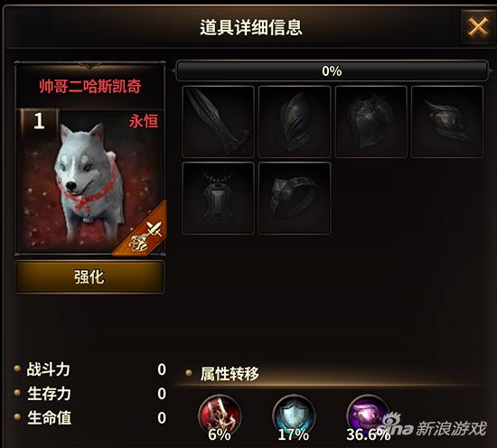Click the sword weapon equipment slot
This screenshot has height=448, width=497.
(x=218, y=122)
